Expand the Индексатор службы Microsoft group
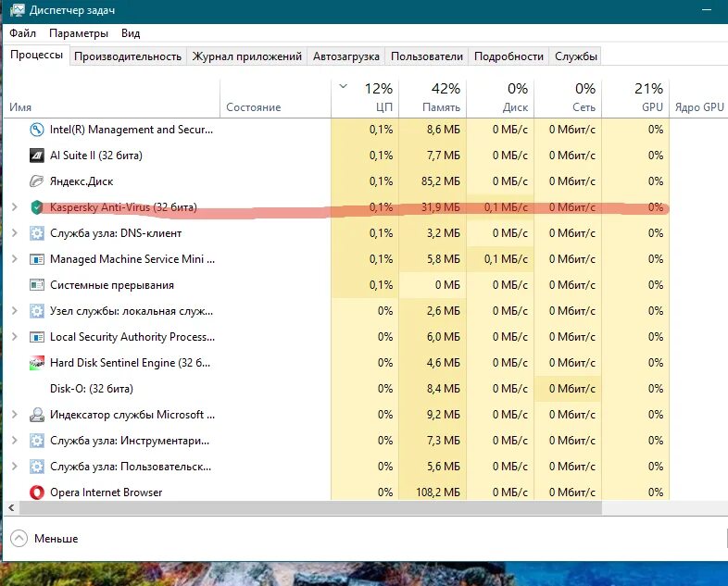Viewport: 728px width, 586px height. click(15, 415)
